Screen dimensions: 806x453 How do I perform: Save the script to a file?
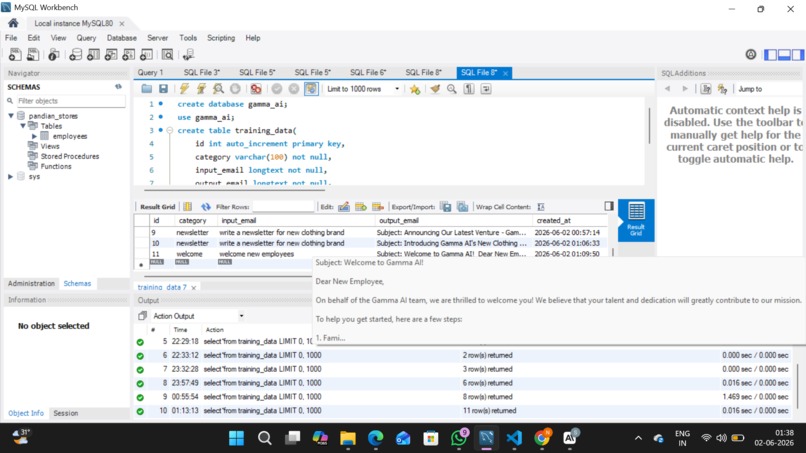[163, 89]
